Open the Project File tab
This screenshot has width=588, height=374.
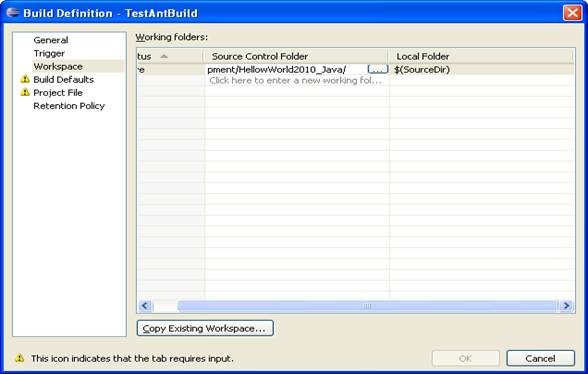tap(58, 93)
